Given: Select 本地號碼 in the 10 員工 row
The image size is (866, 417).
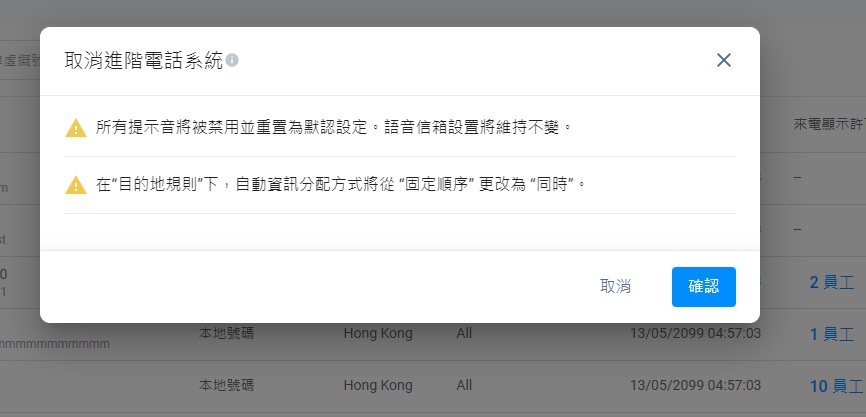Looking at the screenshot, I should coord(226,385).
